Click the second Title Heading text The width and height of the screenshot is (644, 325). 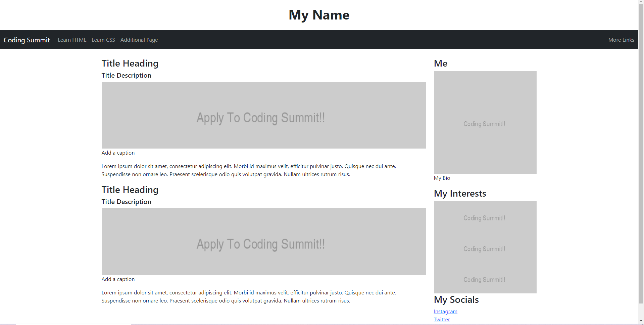point(130,190)
